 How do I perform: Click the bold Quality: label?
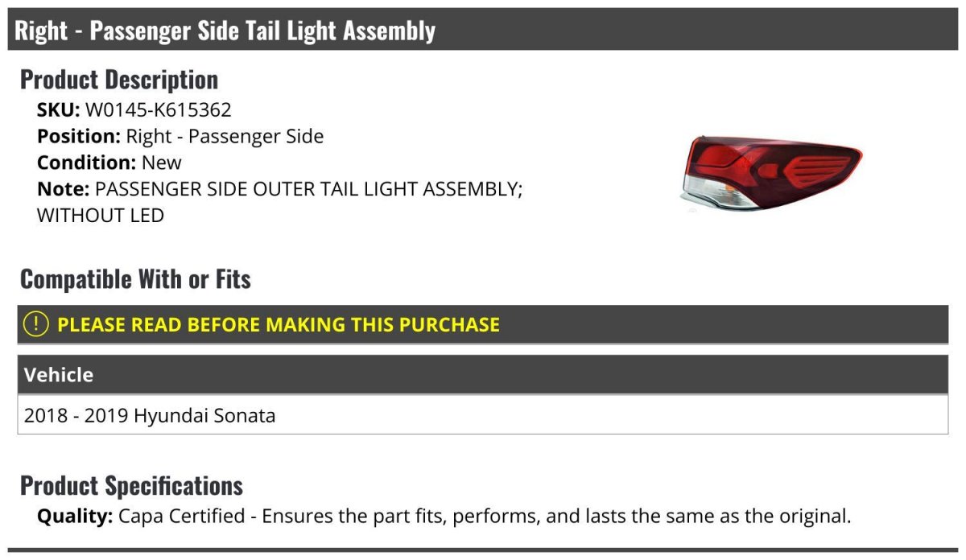click(75, 516)
